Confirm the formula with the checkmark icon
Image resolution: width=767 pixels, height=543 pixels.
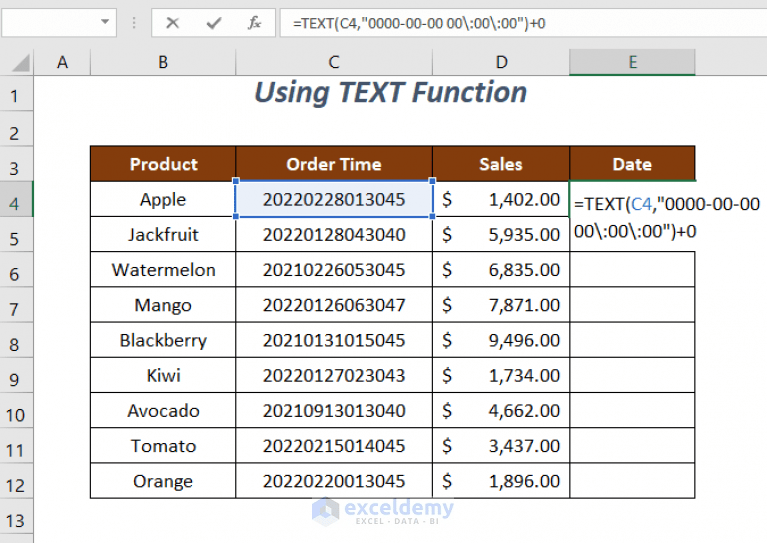click(214, 23)
